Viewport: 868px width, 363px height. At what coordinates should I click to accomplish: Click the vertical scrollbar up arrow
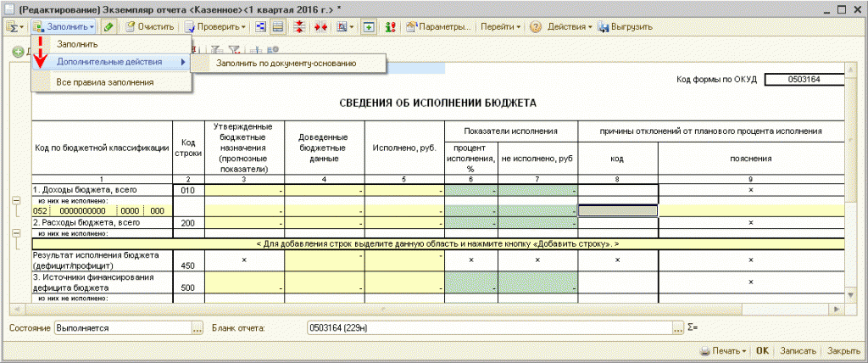click(x=850, y=68)
